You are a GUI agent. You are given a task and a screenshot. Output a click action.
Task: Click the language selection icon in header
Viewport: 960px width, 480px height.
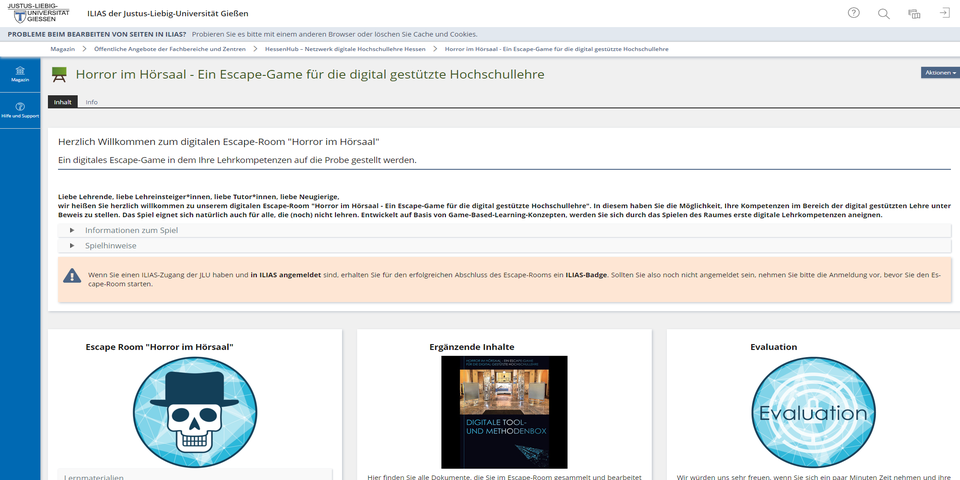(x=914, y=13)
